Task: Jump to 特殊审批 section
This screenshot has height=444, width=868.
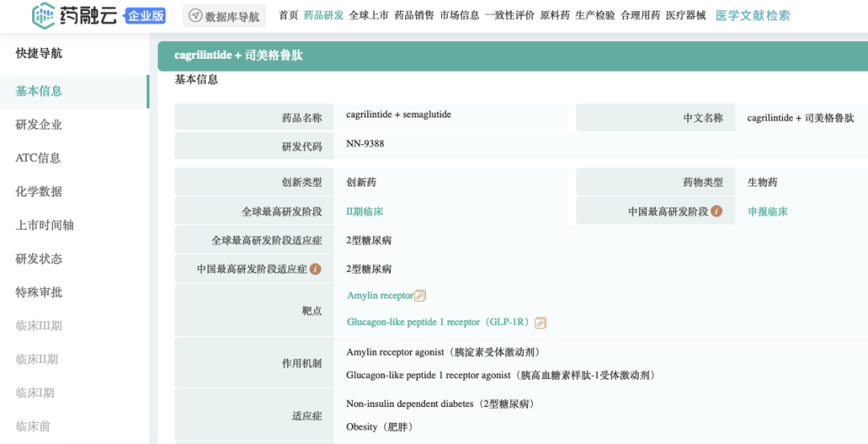Action: pos(39,293)
